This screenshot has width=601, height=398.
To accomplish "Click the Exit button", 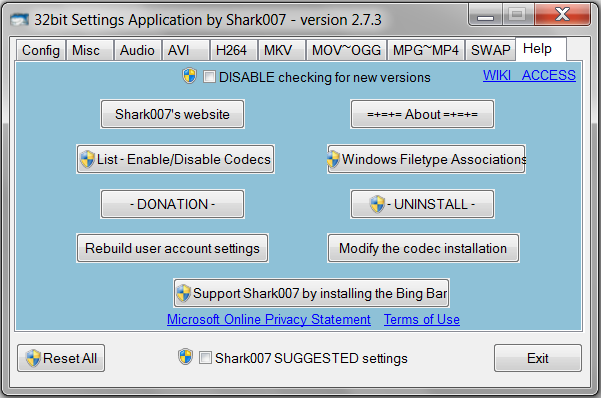I will click(538, 358).
